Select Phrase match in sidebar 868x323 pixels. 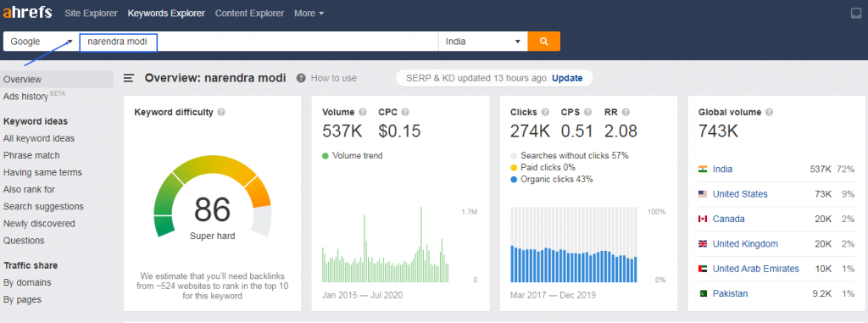[x=31, y=156]
